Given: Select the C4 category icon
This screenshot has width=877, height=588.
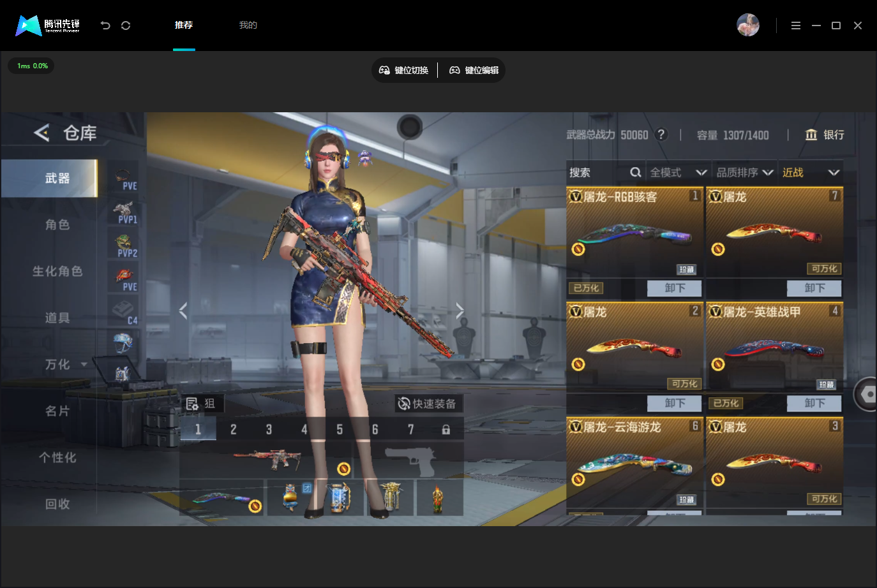Looking at the screenshot, I should 124,312.
